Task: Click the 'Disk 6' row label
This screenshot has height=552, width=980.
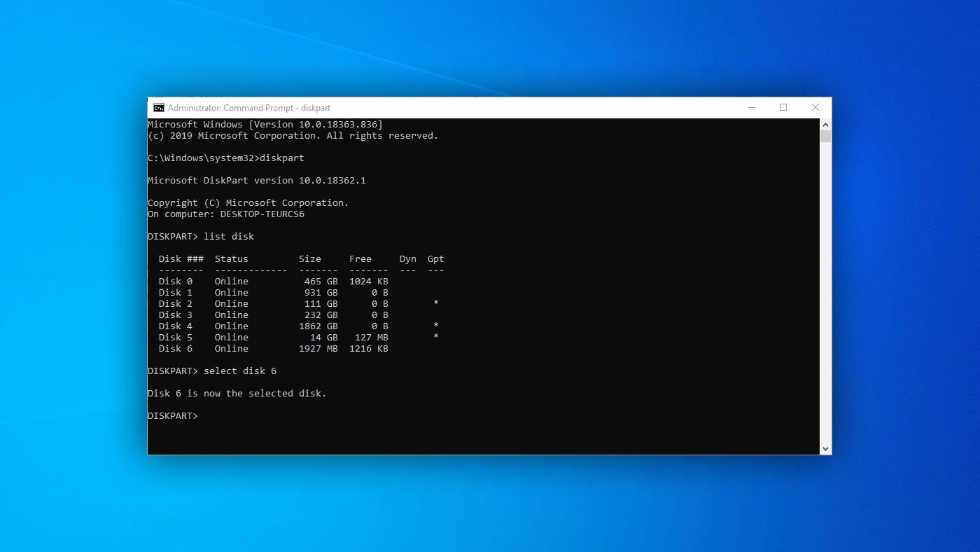Action: click(176, 348)
